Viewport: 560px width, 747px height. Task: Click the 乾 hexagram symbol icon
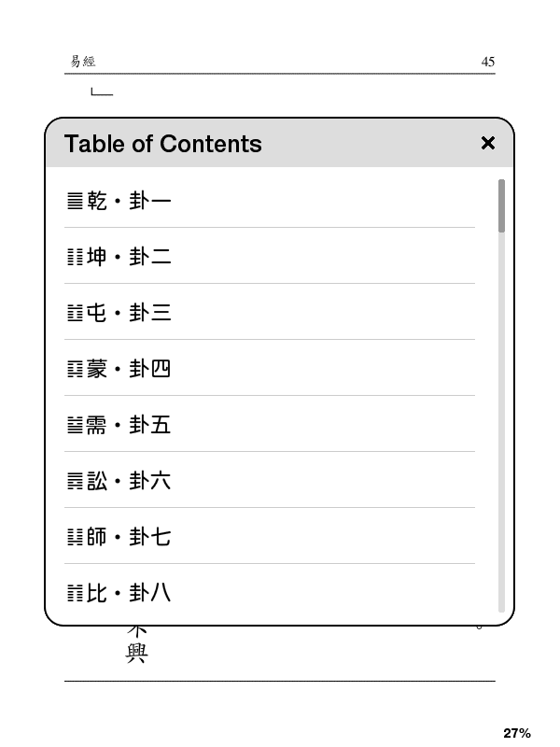[x=75, y=201]
